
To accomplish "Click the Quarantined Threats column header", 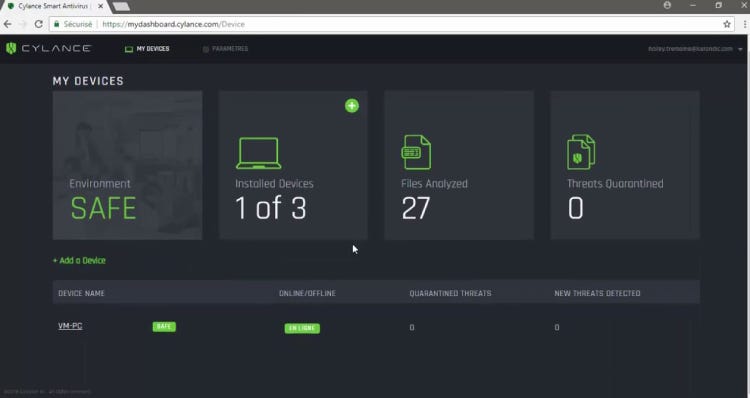I will [450, 293].
